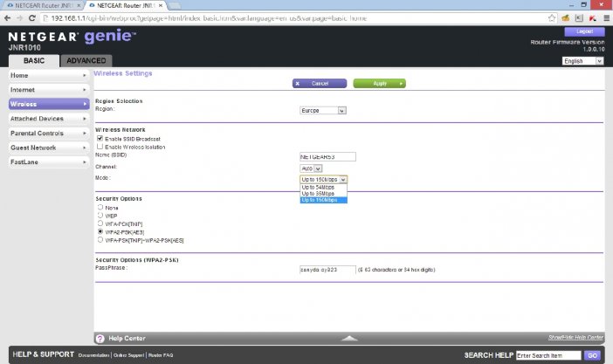
Task: Select the None security option
Action: coord(100,207)
